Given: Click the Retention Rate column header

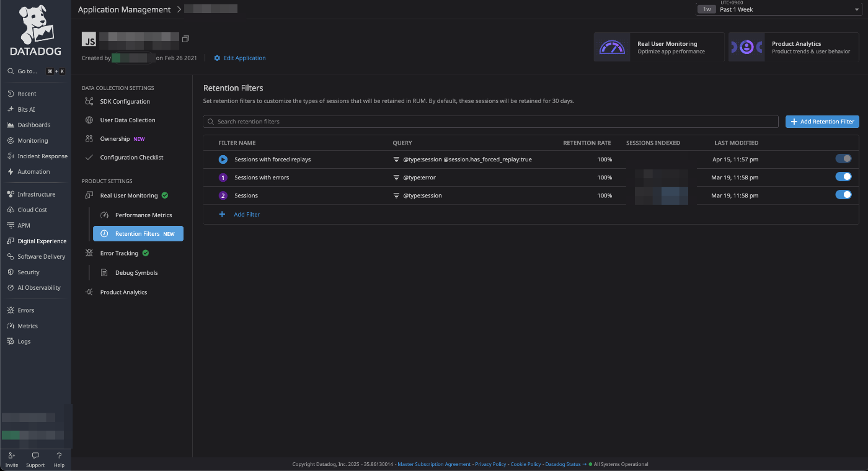Looking at the screenshot, I should 587,143.
